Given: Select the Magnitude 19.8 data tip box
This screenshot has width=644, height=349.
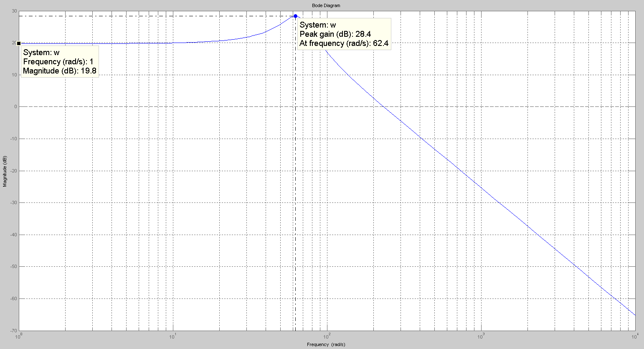Looking at the screenshot, I should click(x=60, y=62).
